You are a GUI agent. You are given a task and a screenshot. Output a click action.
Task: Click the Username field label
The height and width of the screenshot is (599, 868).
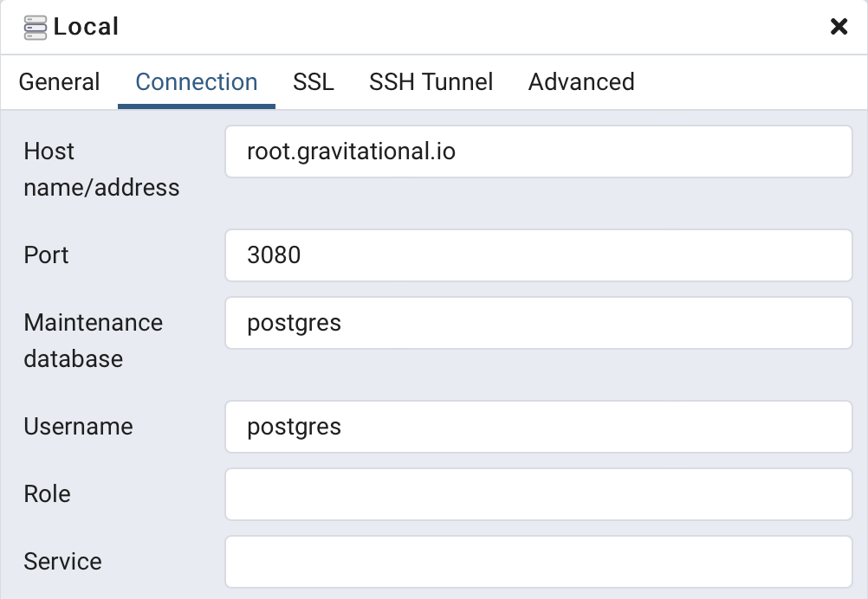tap(78, 427)
